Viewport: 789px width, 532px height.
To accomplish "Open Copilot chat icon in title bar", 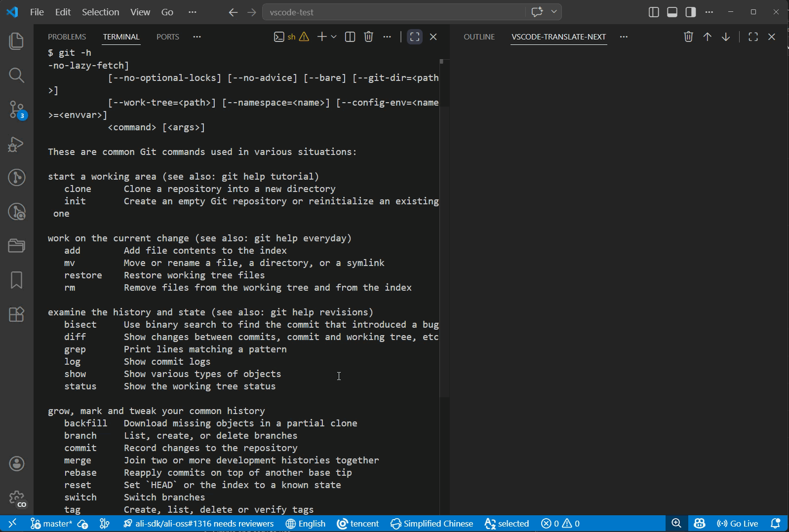I will tap(537, 12).
